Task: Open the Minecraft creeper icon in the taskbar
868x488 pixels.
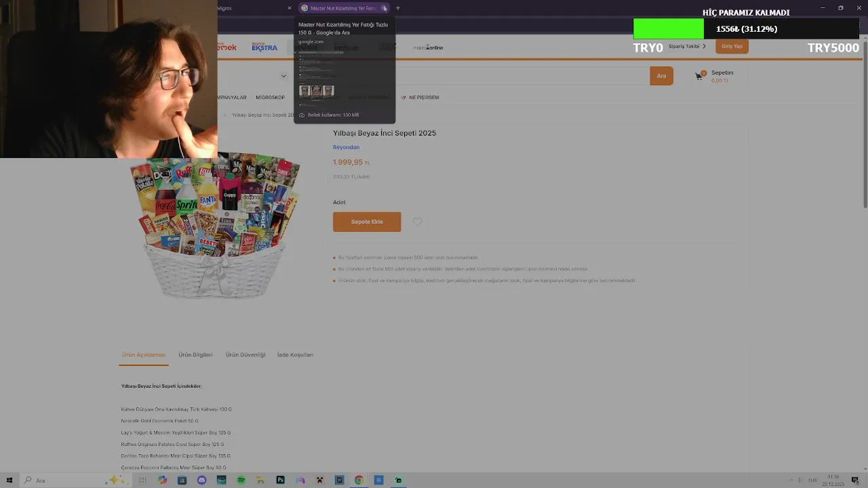Action: pyautogui.click(x=319, y=480)
